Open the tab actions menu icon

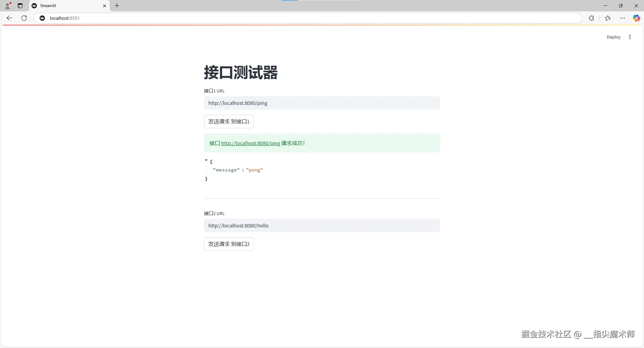coord(20,6)
